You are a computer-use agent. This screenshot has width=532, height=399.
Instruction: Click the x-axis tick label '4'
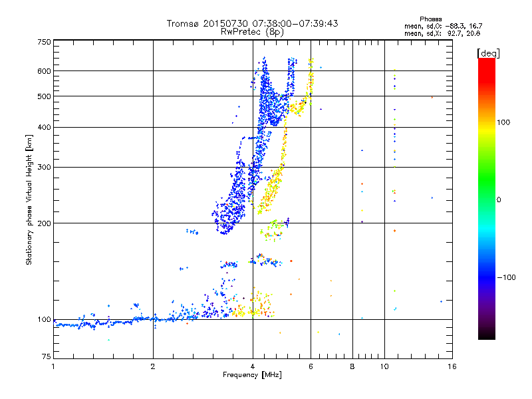click(253, 366)
